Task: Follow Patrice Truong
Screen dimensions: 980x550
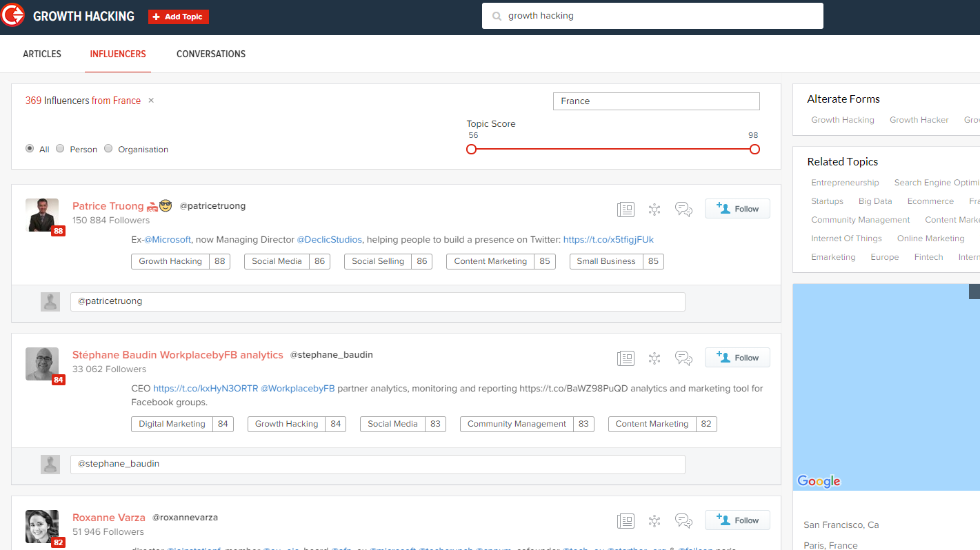Action: [x=737, y=209]
